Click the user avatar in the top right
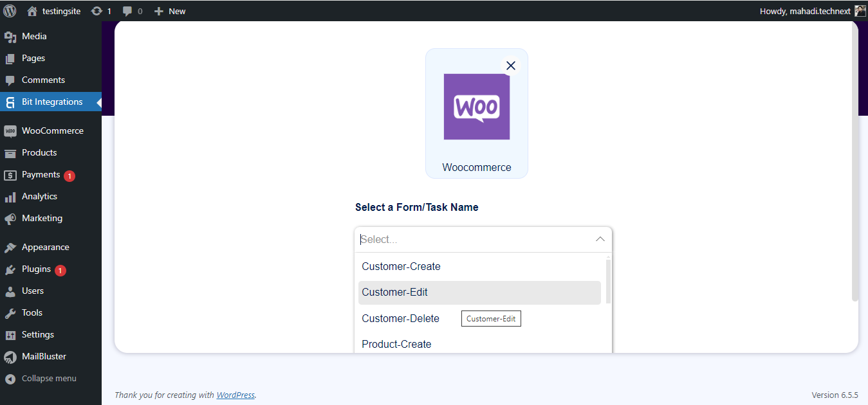 pos(860,11)
